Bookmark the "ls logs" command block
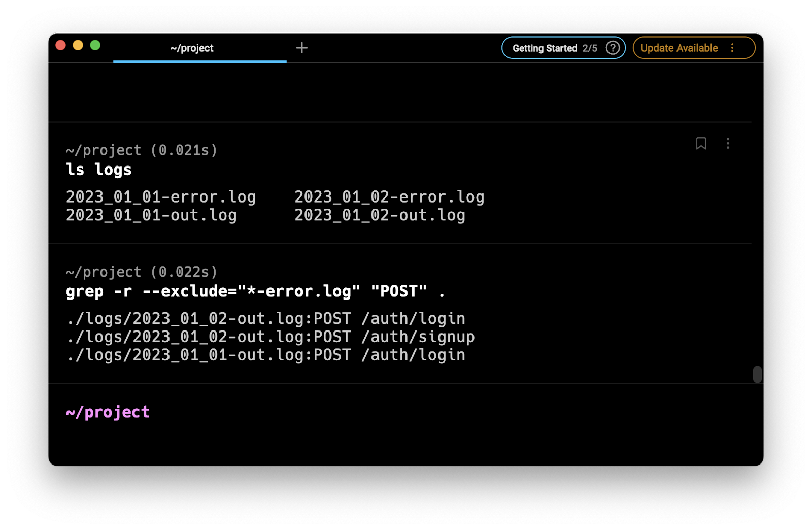The height and width of the screenshot is (530, 812). [x=701, y=144]
